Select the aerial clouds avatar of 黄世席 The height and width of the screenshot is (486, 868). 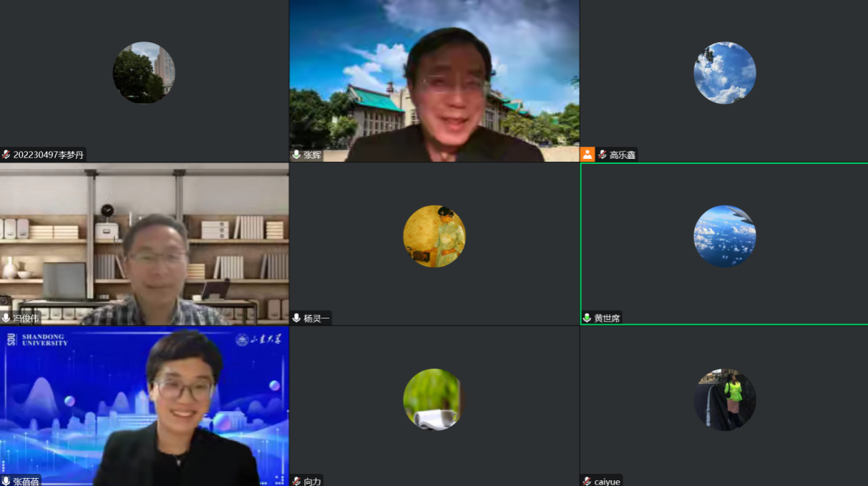click(724, 236)
